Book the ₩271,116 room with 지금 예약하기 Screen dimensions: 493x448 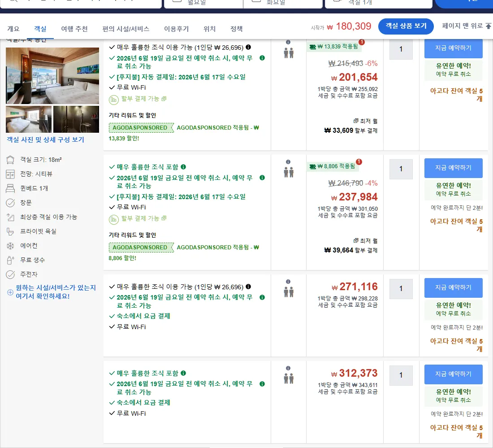tap(454, 287)
